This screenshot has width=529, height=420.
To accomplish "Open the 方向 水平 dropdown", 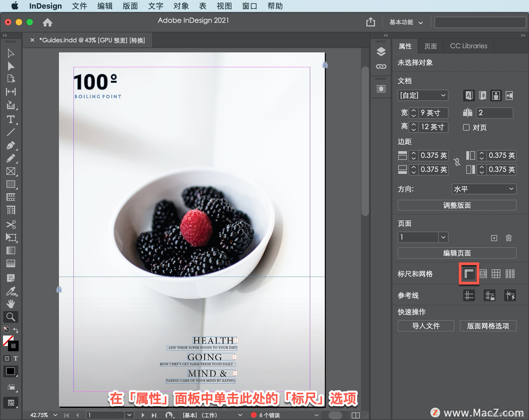I will (484, 189).
